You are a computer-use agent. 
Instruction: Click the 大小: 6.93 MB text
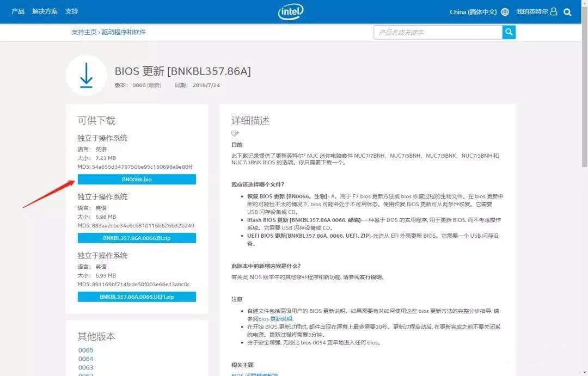[x=97, y=276]
